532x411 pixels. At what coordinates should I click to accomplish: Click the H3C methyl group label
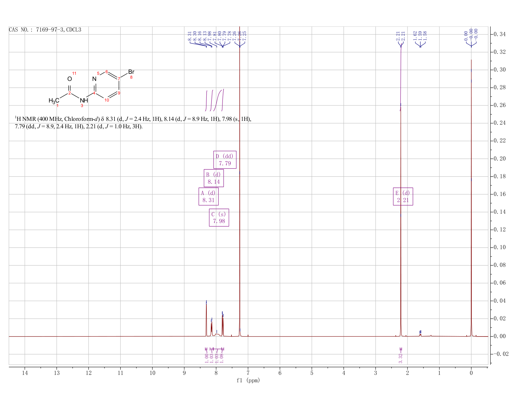(x=54, y=101)
